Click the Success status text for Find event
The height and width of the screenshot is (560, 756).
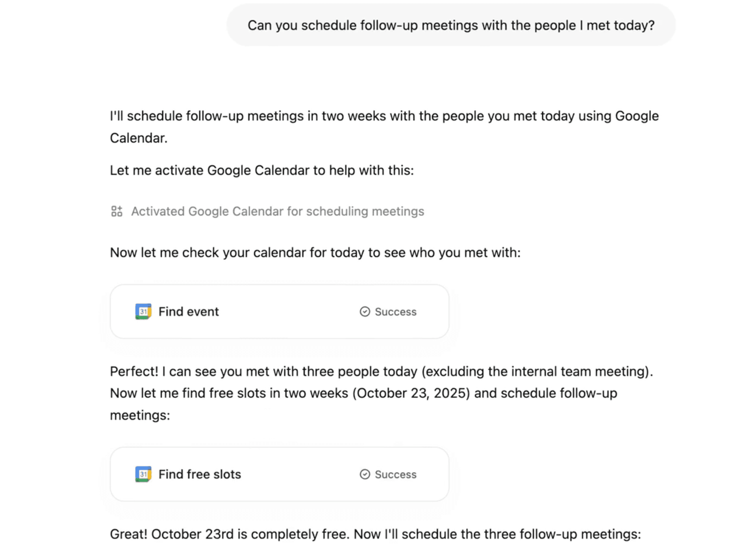pyautogui.click(x=395, y=312)
